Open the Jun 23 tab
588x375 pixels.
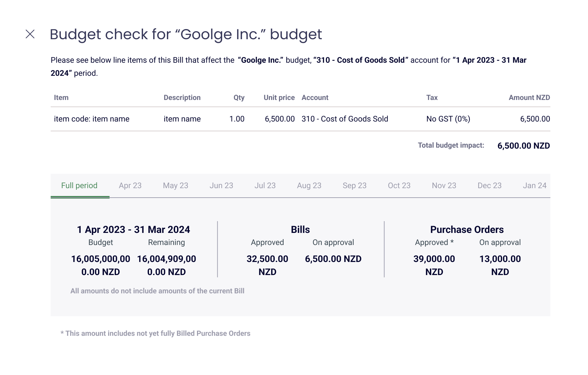coord(221,186)
